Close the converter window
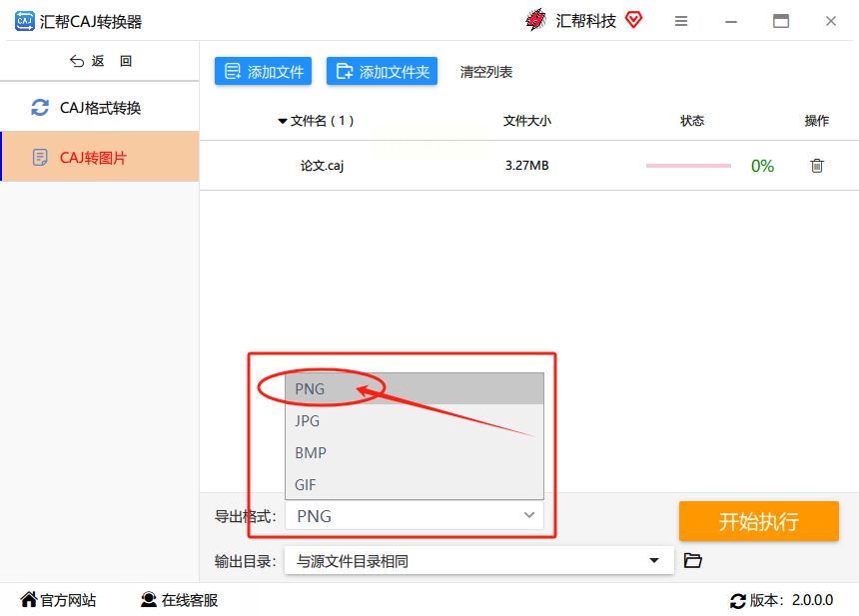Screen dimensions: 859x616 pyautogui.click(x=830, y=21)
